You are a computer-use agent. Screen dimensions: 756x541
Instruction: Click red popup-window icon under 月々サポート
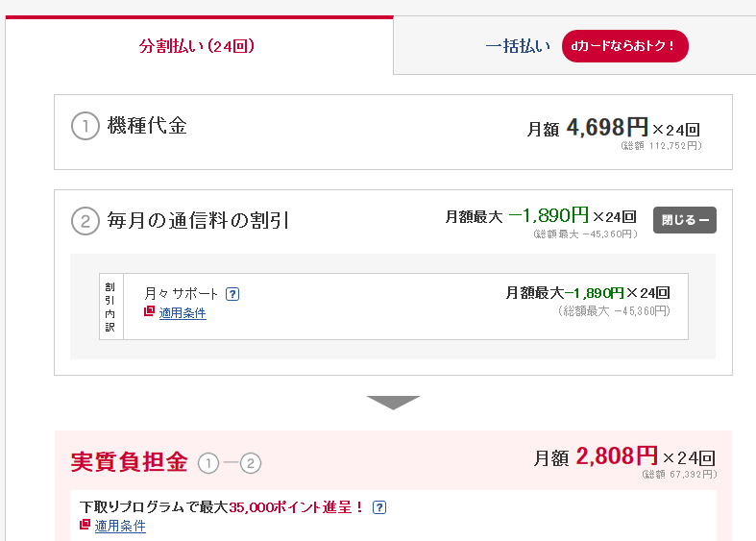click(x=149, y=311)
